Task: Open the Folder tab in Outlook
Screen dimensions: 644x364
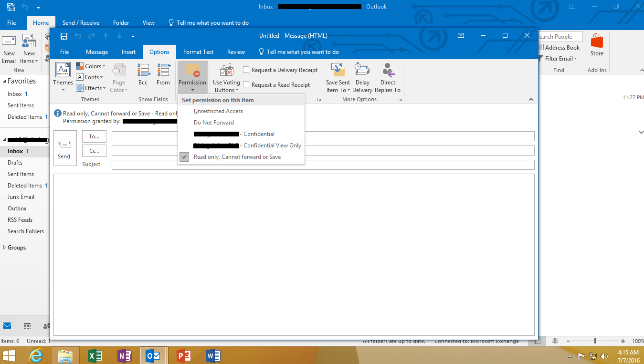Action: pyautogui.click(x=121, y=22)
